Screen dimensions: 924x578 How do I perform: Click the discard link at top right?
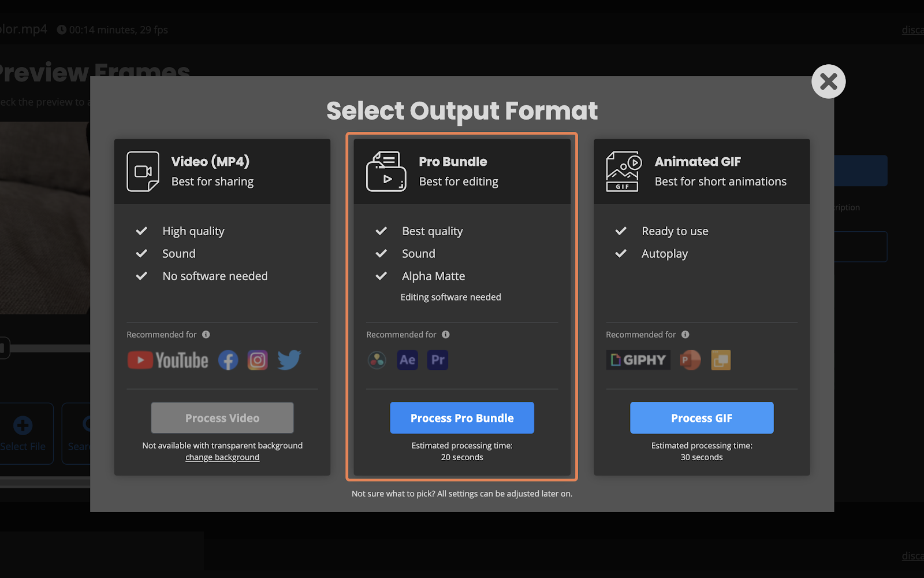coord(913,30)
